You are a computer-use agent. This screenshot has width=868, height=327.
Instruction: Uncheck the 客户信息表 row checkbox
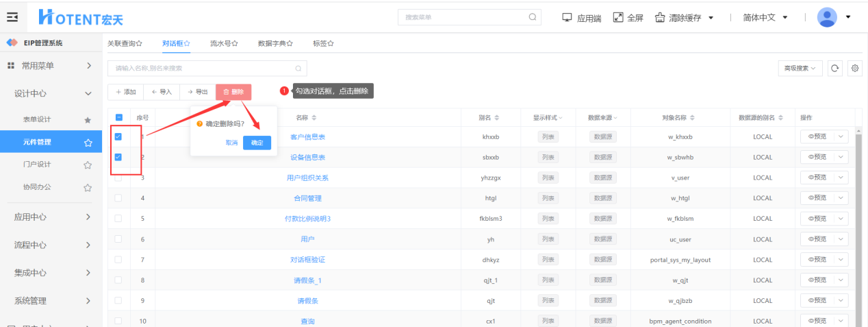point(118,137)
